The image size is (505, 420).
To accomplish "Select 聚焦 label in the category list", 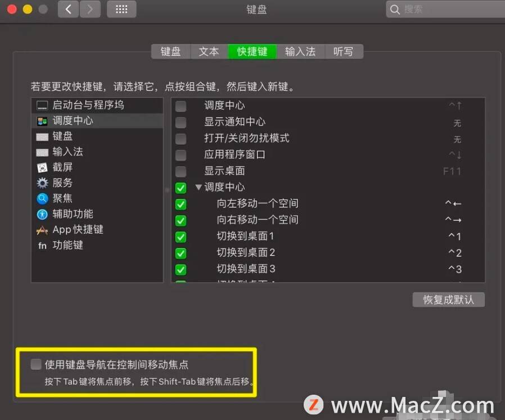I will 62,198.
